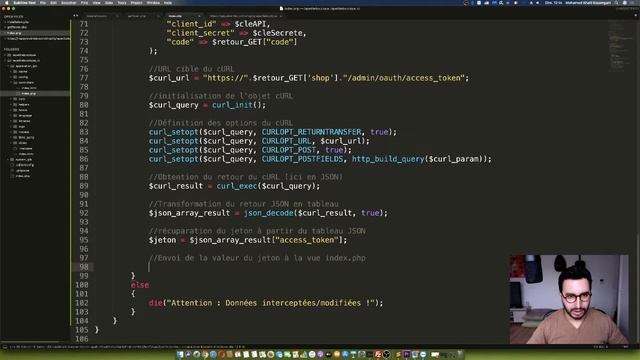
Task: Expand the language folder in sidebar
Action: tap(11, 116)
